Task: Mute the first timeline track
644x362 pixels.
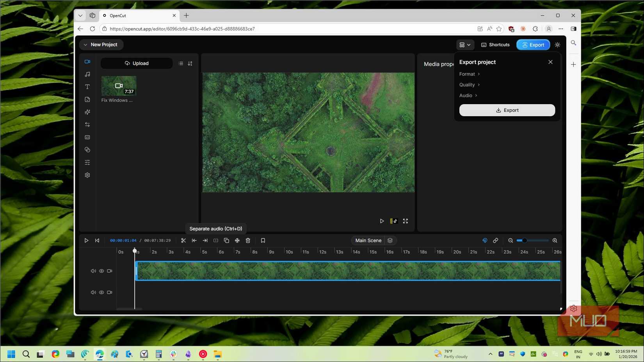Action: pos(93,271)
